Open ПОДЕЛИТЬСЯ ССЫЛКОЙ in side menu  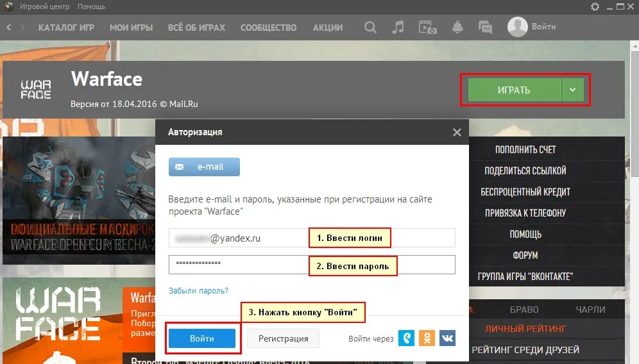(x=525, y=171)
